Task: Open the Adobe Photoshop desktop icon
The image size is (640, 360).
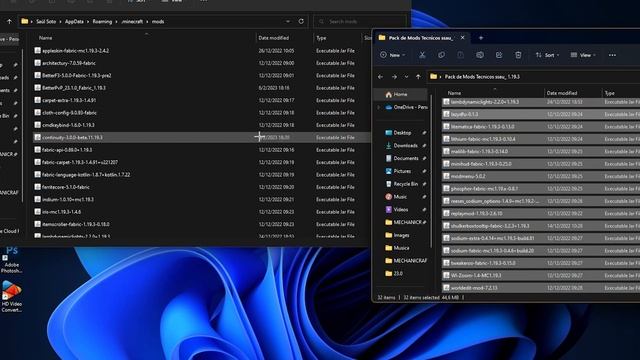Action: point(11,260)
